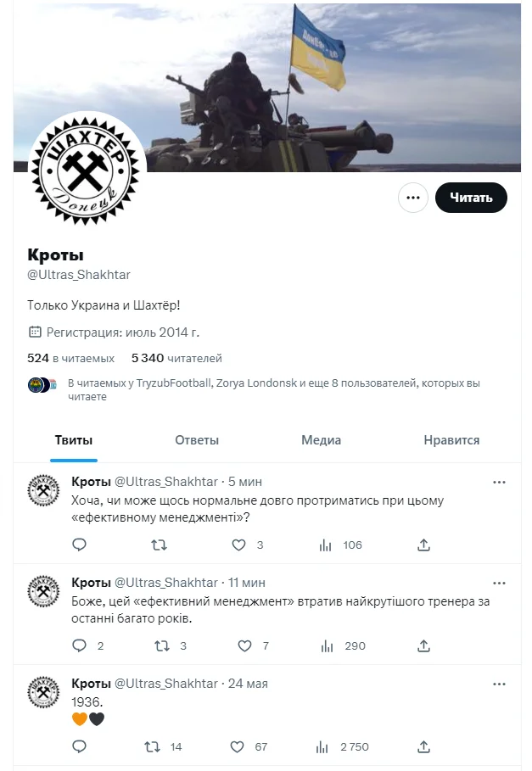Reply to the 5 мин tweet
Screen dimensions: 532x771
coord(79,545)
